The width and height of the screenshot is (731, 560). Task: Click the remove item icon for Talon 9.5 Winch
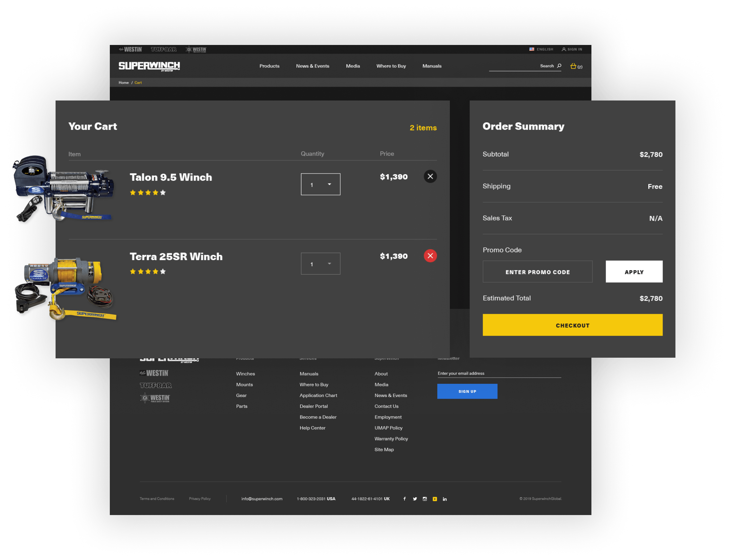coord(430,176)
